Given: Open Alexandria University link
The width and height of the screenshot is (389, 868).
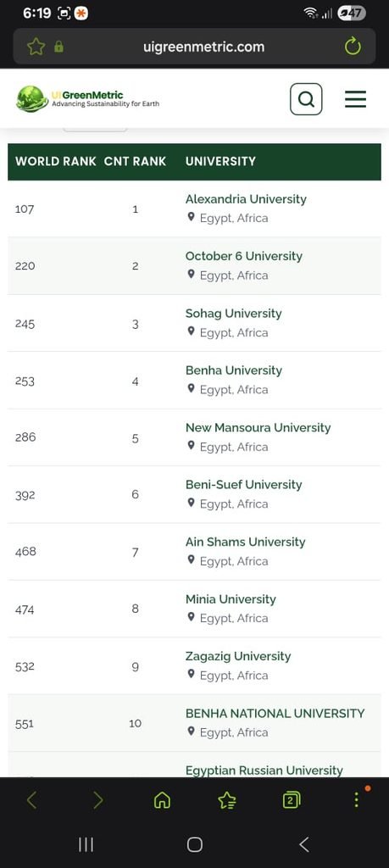Looking at the screenshot, I should click(246, 199).
